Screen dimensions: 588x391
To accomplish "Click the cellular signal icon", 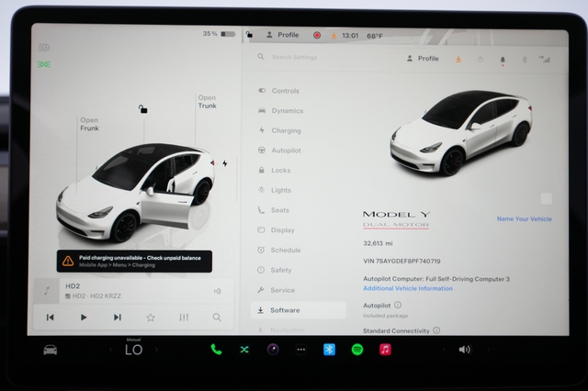I will click(545, 59).
